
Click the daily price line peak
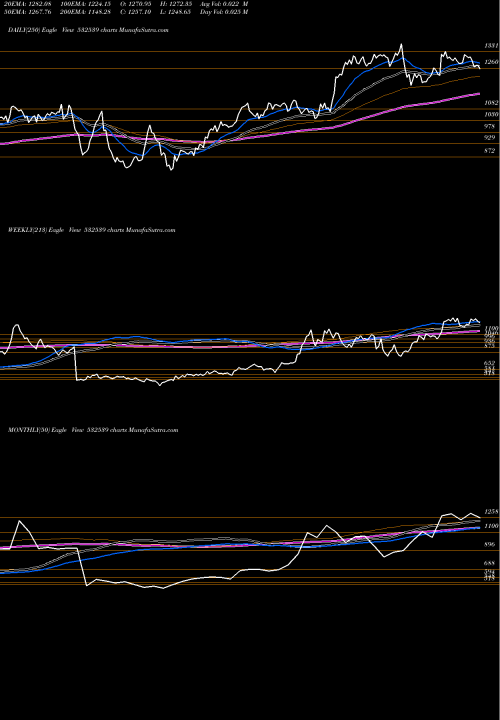(401, 45)
